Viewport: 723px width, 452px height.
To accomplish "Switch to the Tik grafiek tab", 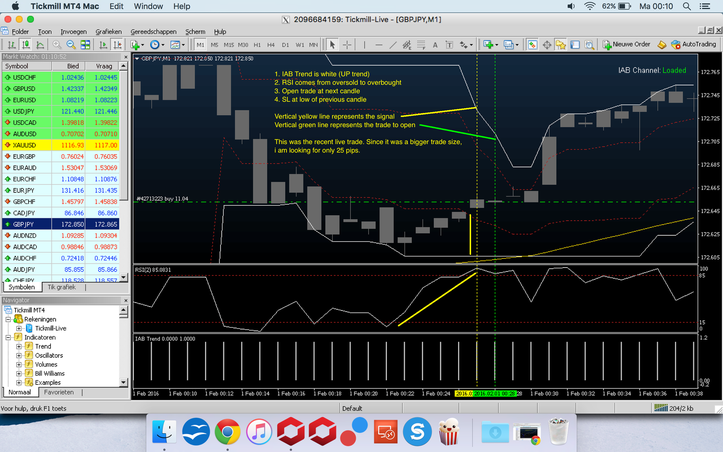I will pyautogui.click(x=62, y=287).
